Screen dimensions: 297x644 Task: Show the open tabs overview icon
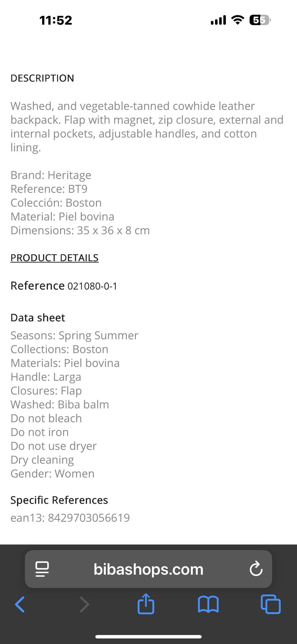pyautogui.click(x=271, y=604)
